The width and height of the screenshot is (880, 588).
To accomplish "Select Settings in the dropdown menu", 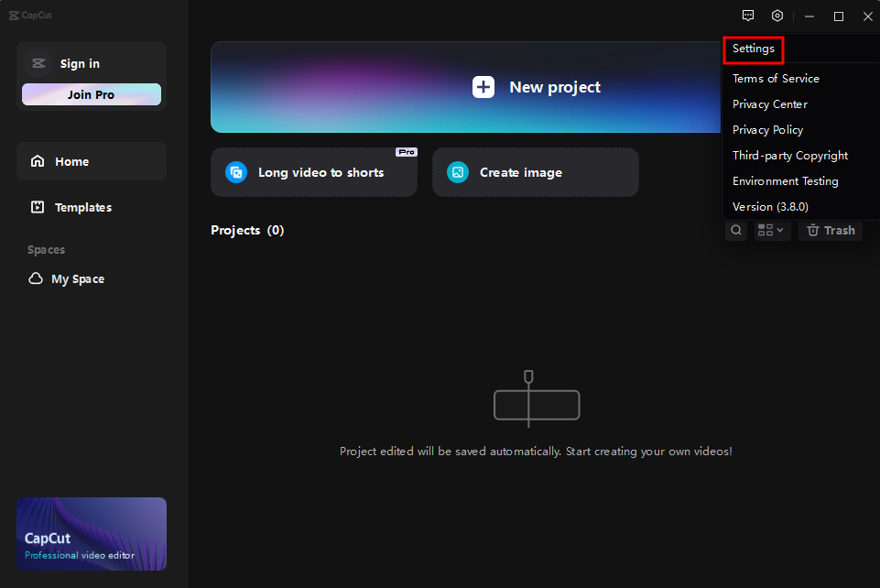I will (x=753, y=49).
